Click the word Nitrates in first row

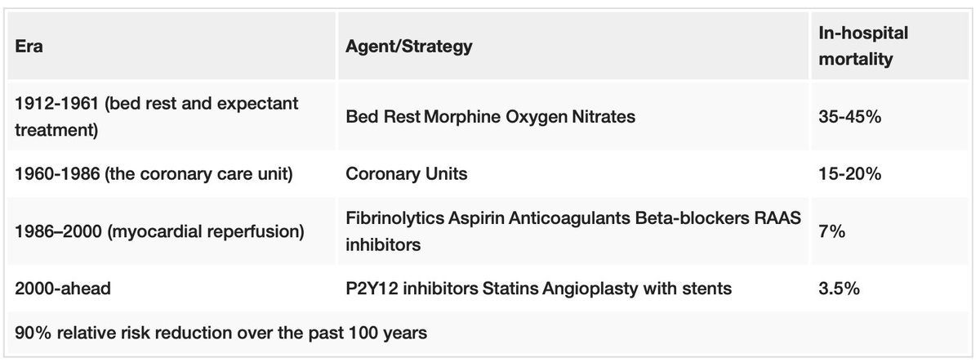click(x=606, y=117)
